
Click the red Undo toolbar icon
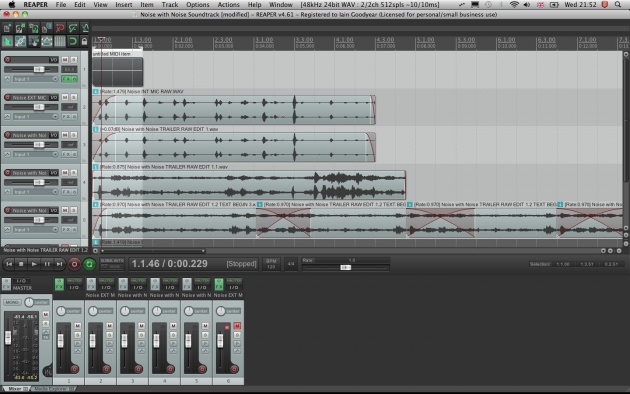coord(59,28)
